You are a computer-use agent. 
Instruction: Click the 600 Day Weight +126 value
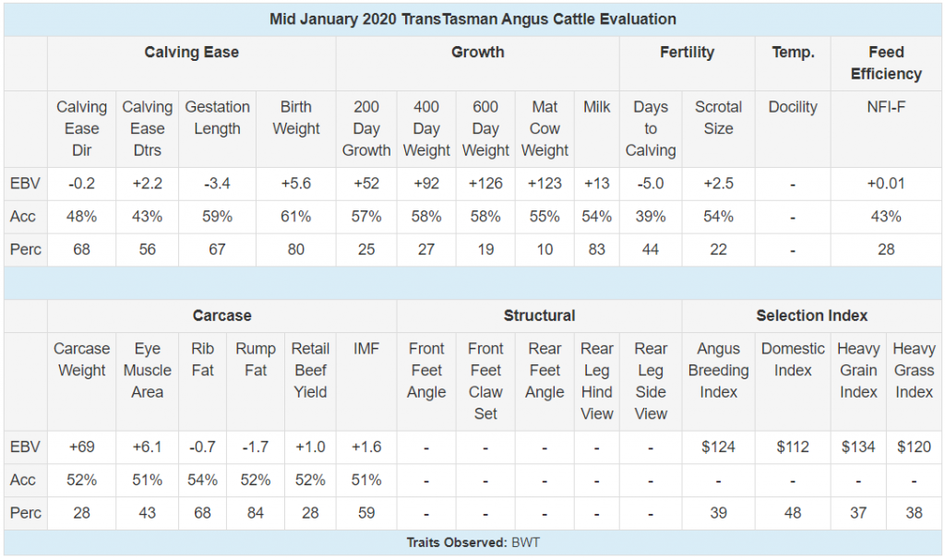click(x=485, y=184)
